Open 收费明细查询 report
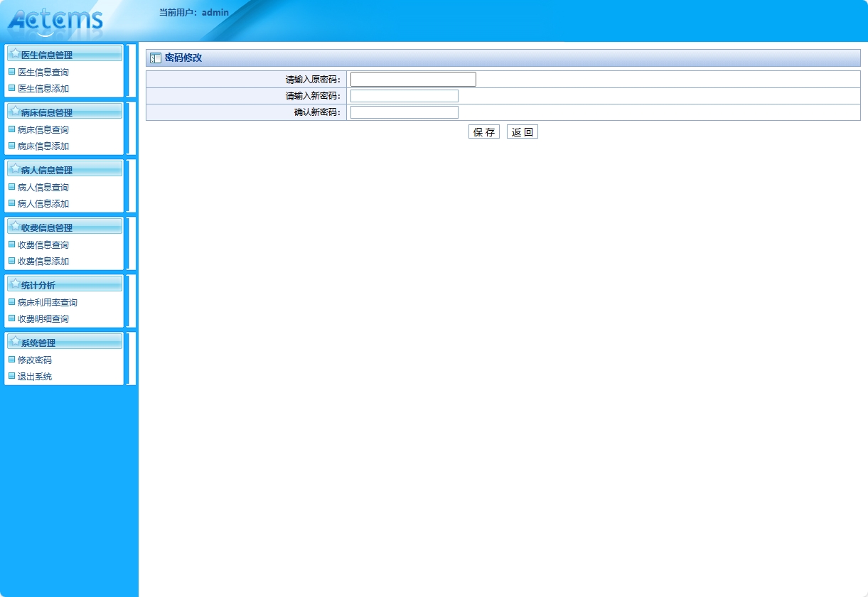Image resolution: width=868 pixels, height=597 pixels. click(43, 319)
